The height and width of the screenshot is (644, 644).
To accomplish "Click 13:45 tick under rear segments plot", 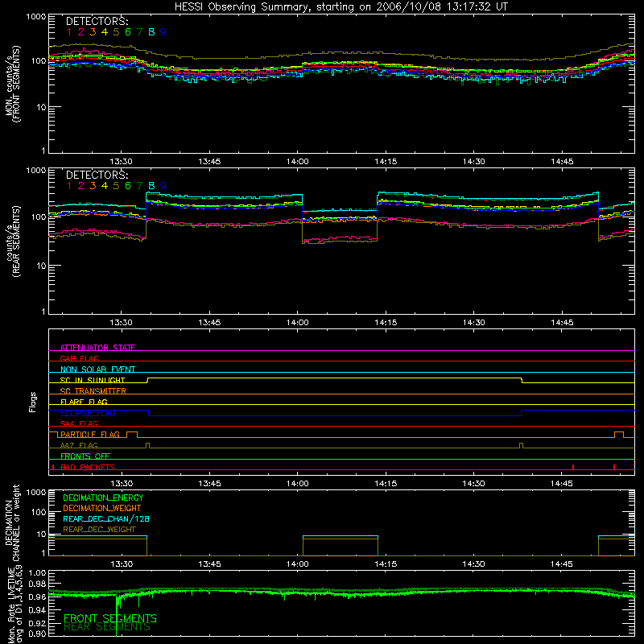I will (209, 323).
